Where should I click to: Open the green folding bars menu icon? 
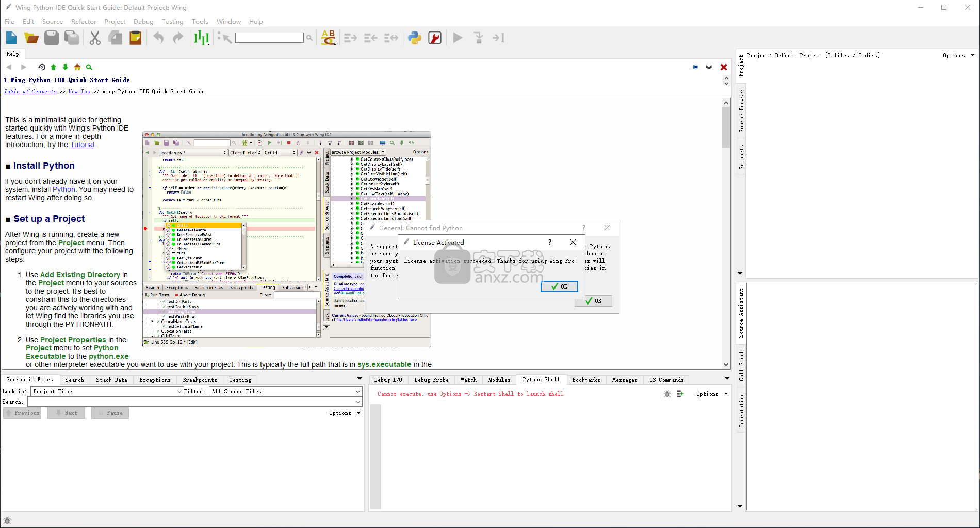tap(201, 38)
